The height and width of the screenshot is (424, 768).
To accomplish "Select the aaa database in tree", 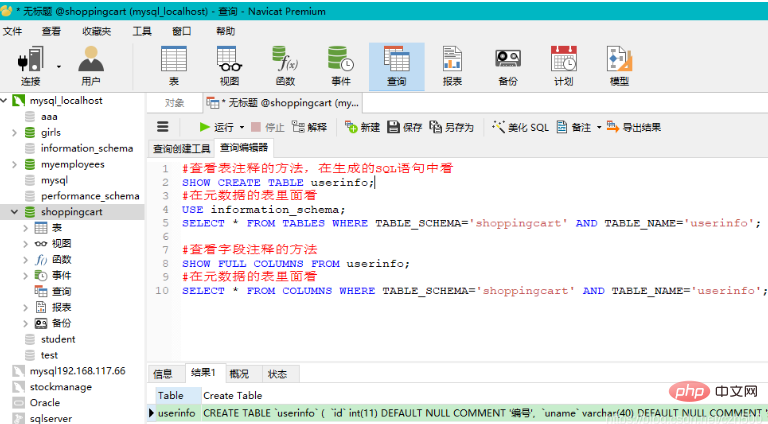I will coord(49,117).
